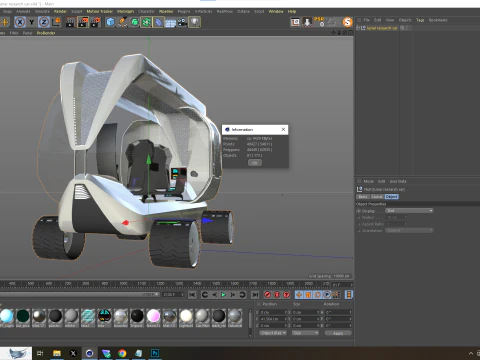Screen dimensions: 480x360
Task: Go to end of animation
Action: coord(255,295)
